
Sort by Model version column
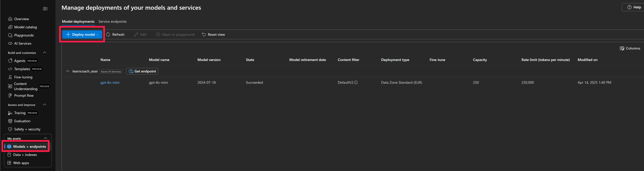click(209, 60)
